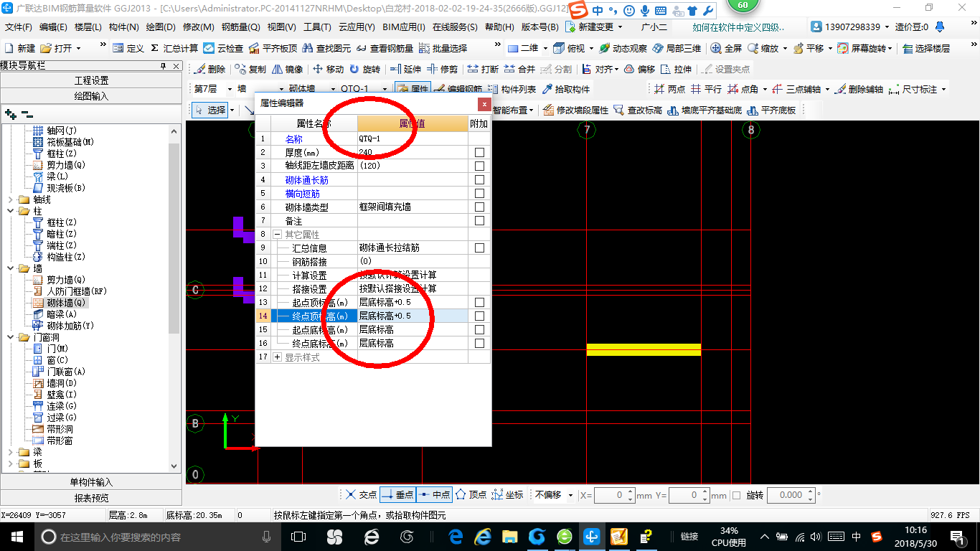This screenshot has width=980, height=551.
Task: Open 构件列表 component list
Action: (512, 89)
